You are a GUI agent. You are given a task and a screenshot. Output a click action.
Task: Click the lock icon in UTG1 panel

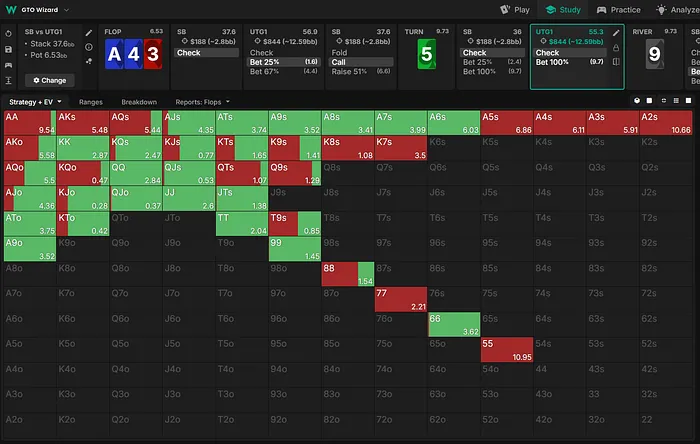click(x=615, y=47)
